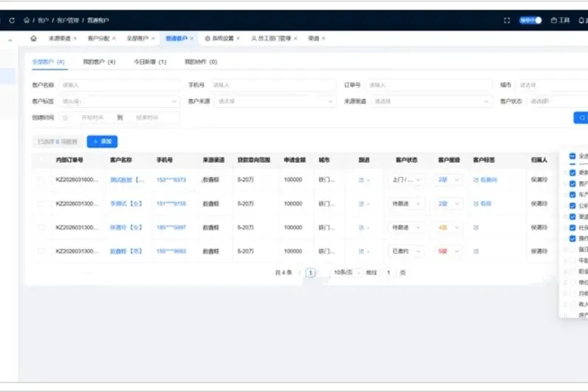Open the 我的协作 (0) sub-tab
588x392 pixels.
(201, 61)
